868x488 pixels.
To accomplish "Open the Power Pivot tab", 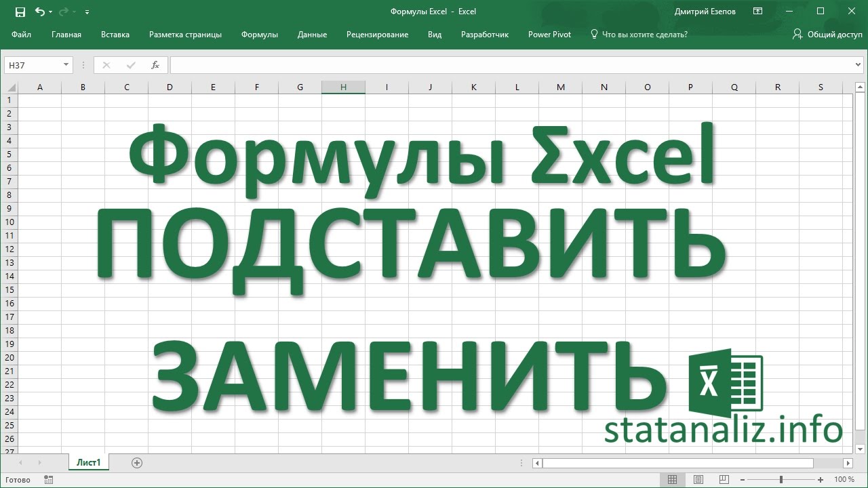I will click(x=549, y=35).
